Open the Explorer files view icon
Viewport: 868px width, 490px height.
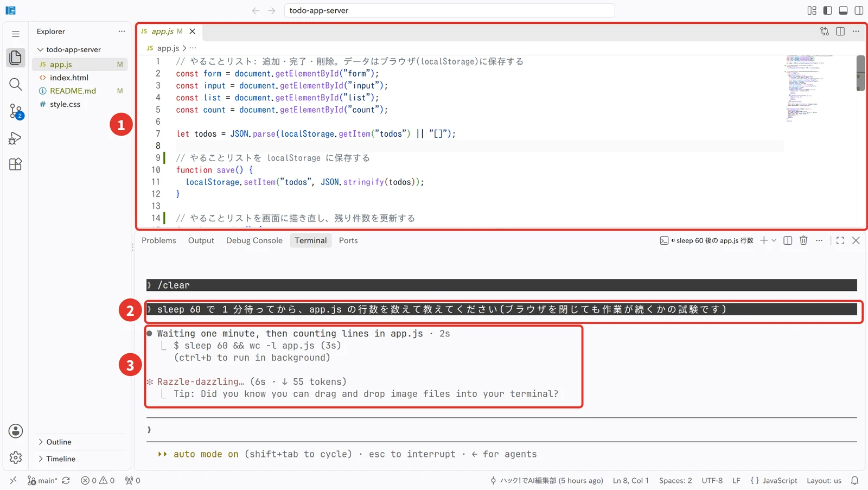tap(15, 57)
